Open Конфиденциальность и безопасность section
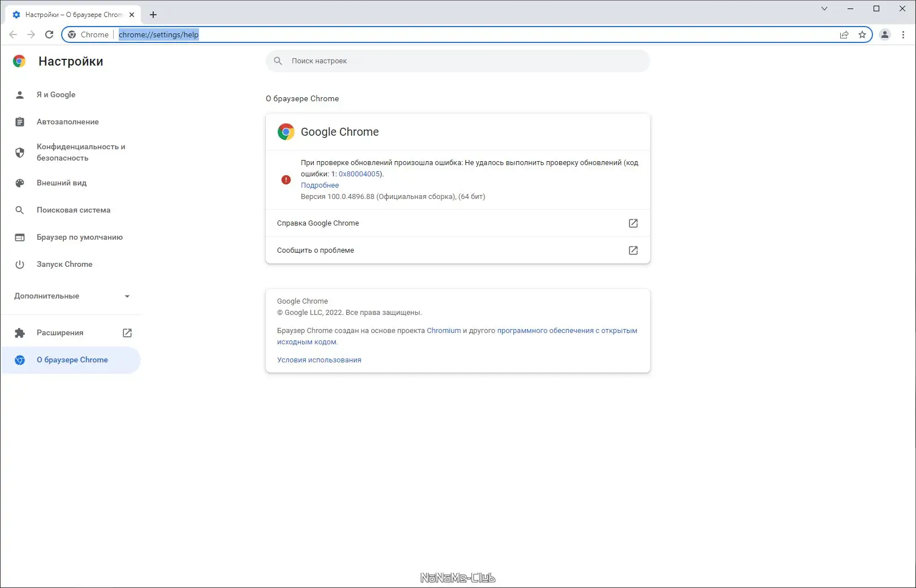This screenshot has width=916, height=588. tap(71, 152)
